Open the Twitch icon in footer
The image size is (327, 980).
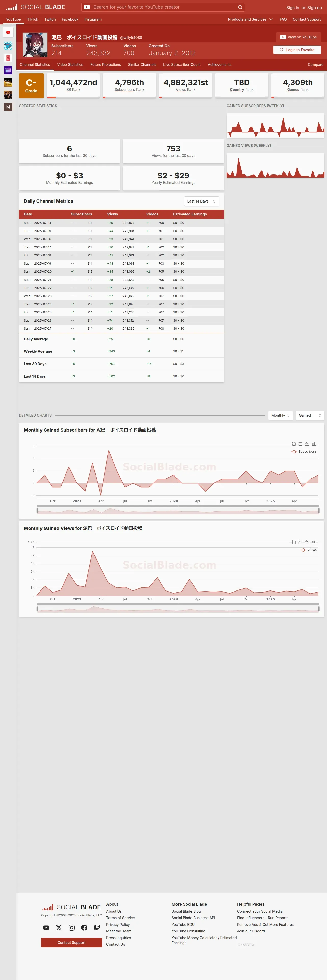point(97,928)
